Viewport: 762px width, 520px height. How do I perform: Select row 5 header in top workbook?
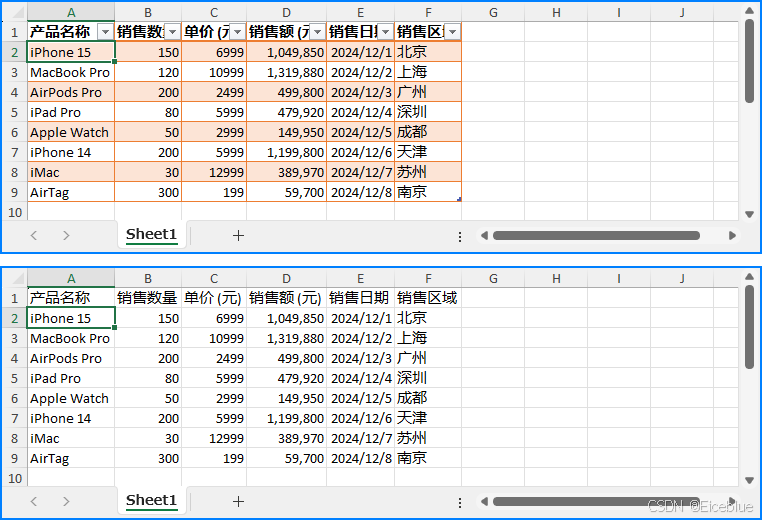[x=14, y=112]
